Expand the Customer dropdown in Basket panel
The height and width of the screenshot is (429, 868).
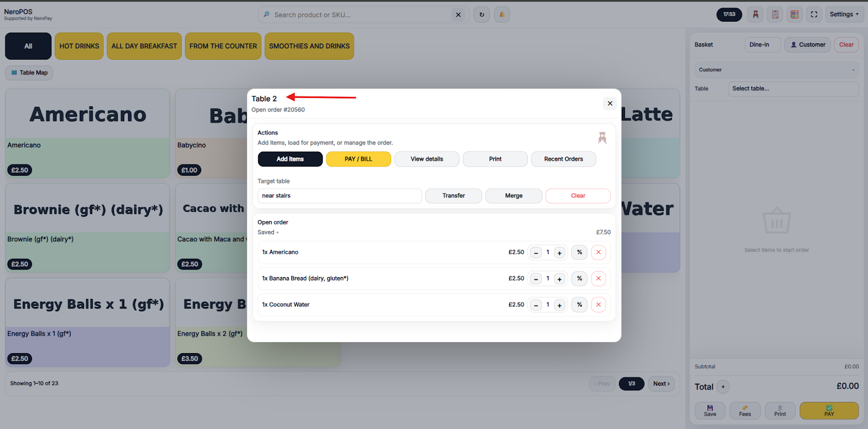click(x=776, y=70)
